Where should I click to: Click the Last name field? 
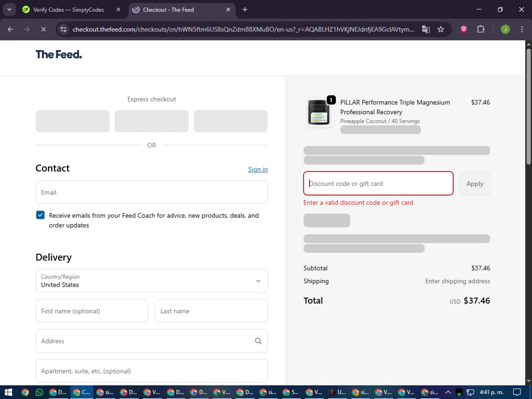pos(211,311)
